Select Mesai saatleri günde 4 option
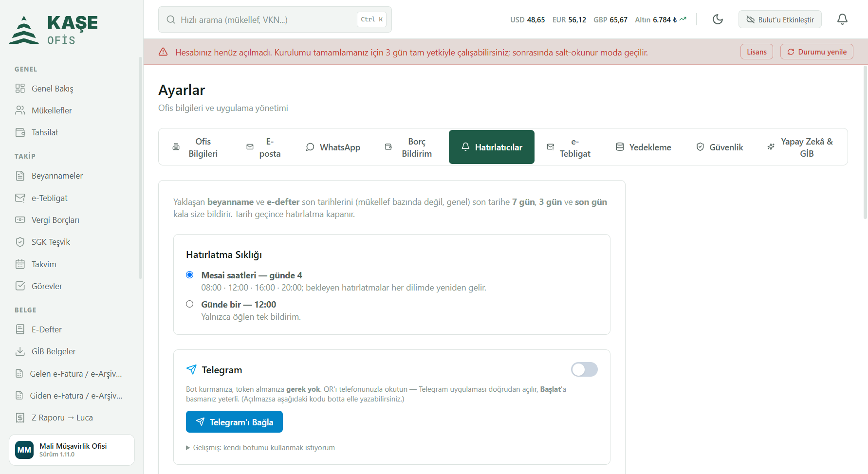The image size is (868, 474). tap(190, 275)
